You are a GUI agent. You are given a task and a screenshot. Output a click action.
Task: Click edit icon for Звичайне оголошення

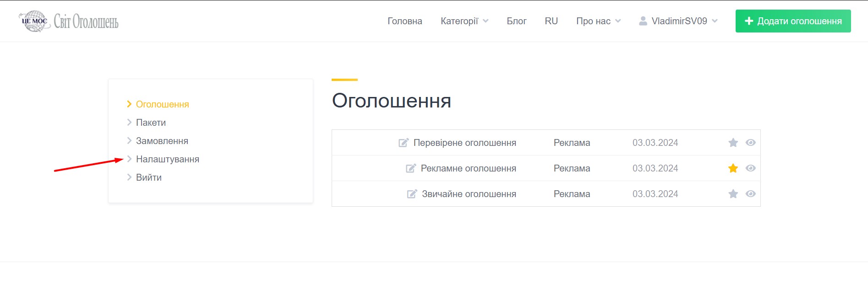(x=412, y=194)
